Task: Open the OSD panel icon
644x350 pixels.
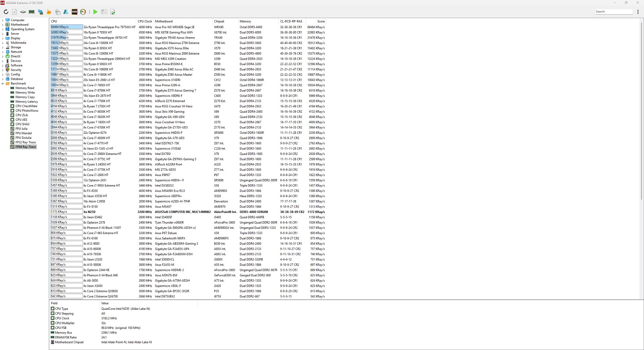Action: coord(74,12)
